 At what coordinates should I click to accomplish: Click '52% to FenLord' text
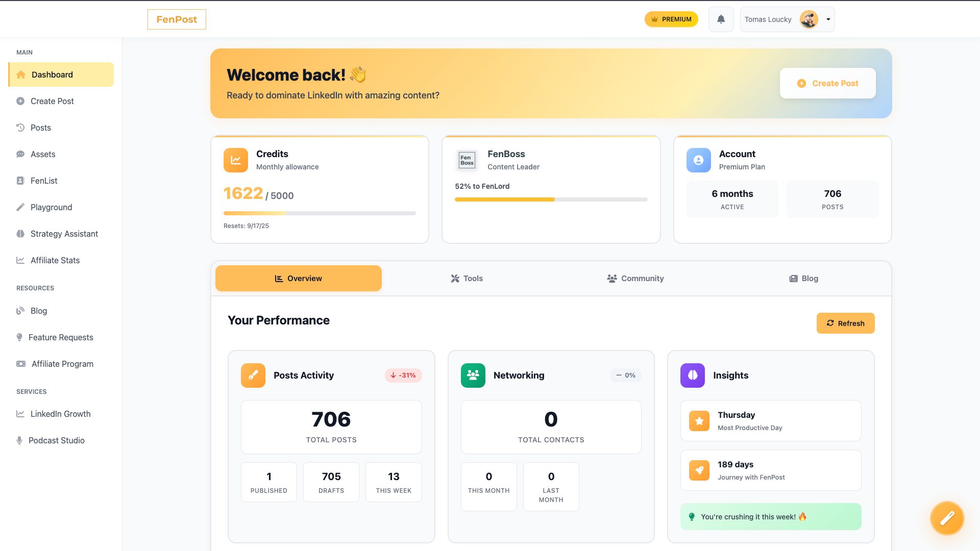coord(482,186)
